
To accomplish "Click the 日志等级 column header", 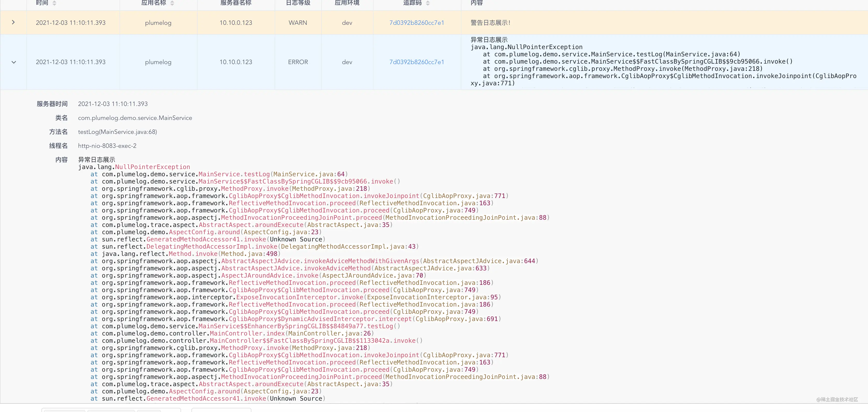I will coord(298,3).
